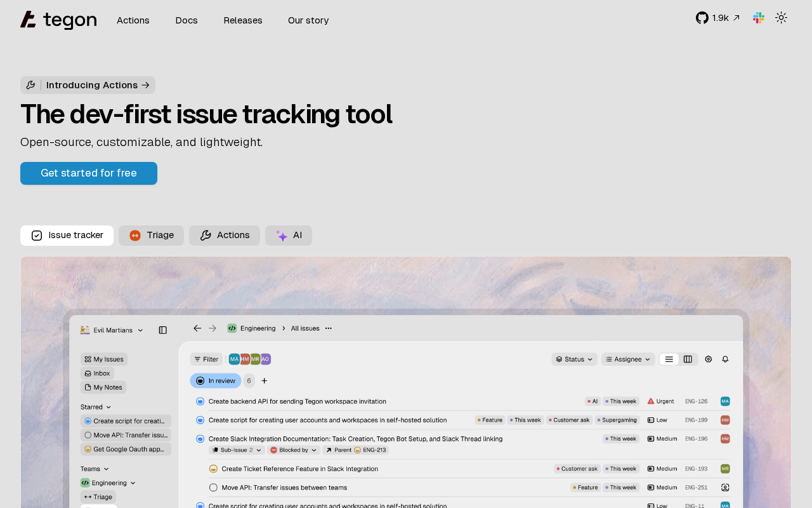Open the Slack community icon
The width and height of the screenshot is (812, 508).
759,18
